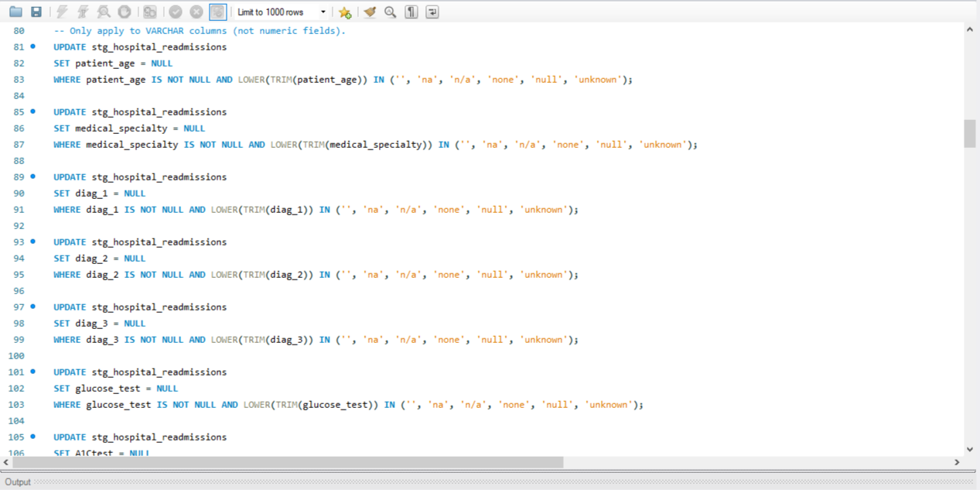Image resolution: width=980 pixels, height=490 pixels.
Task: Click 'TRIM(glucose_test)' on line 103
Action: click(x=326, y=405)
